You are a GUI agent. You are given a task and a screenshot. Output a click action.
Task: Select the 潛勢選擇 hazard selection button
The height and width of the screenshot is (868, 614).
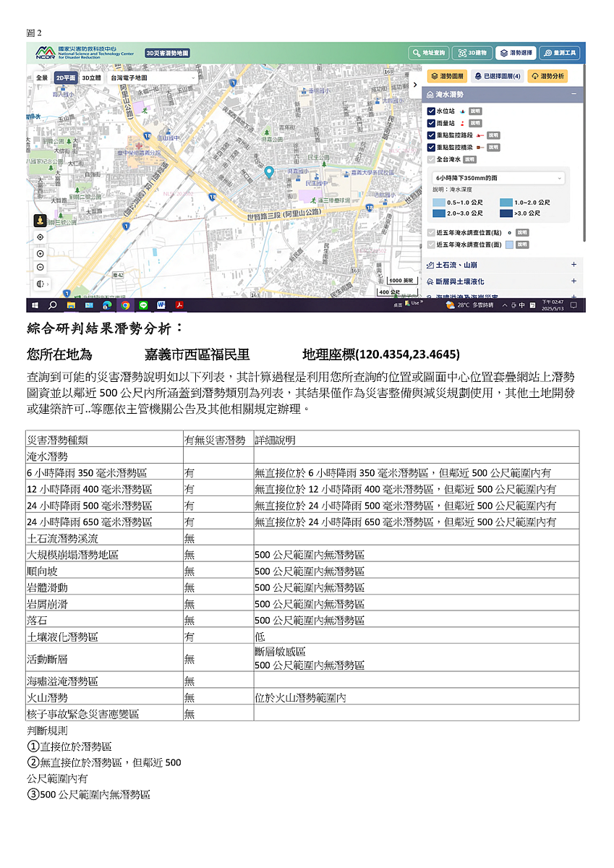[516, 53]
